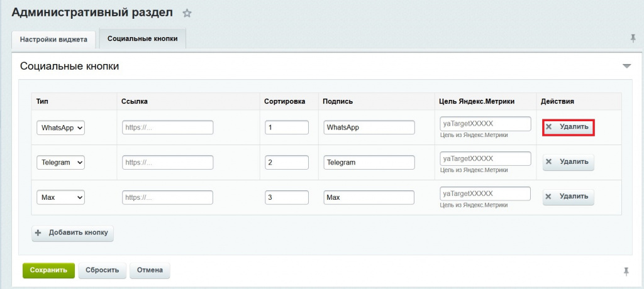
Task: Click the green Сохранить button
Action: click(x=48, y=270)
